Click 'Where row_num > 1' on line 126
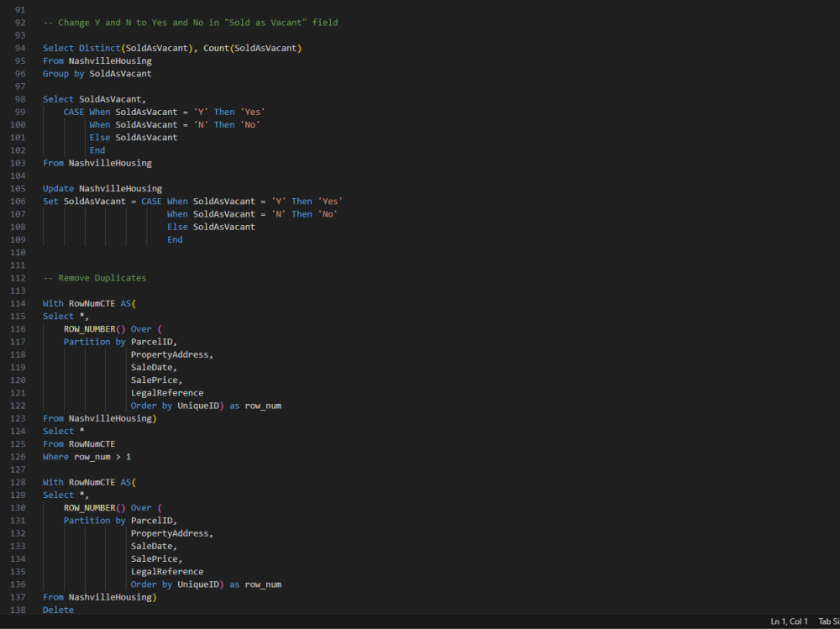This screenshot has height=629, width=840. click(x=87, y=457)
